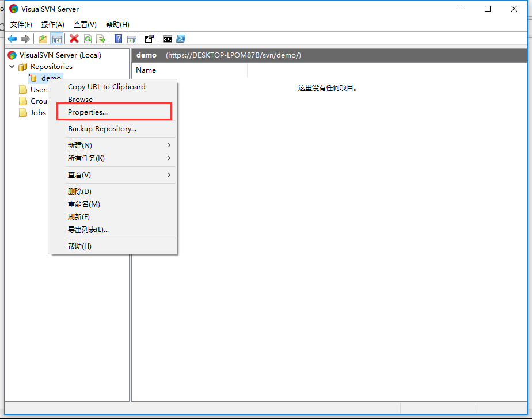The width and height of the screenshot is (532, 419).
Task: Choose 重命名(M) from context menu
Action: 113,204
